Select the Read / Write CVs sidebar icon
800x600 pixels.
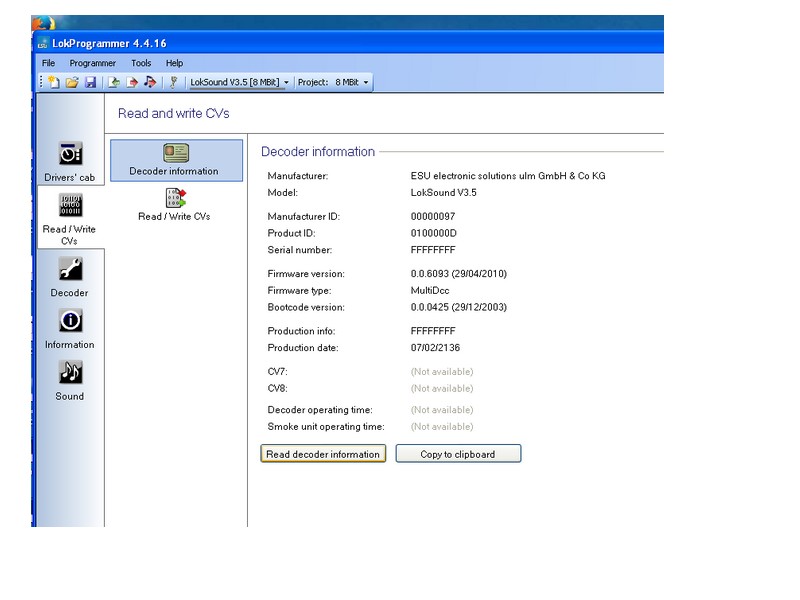[70, 219]
